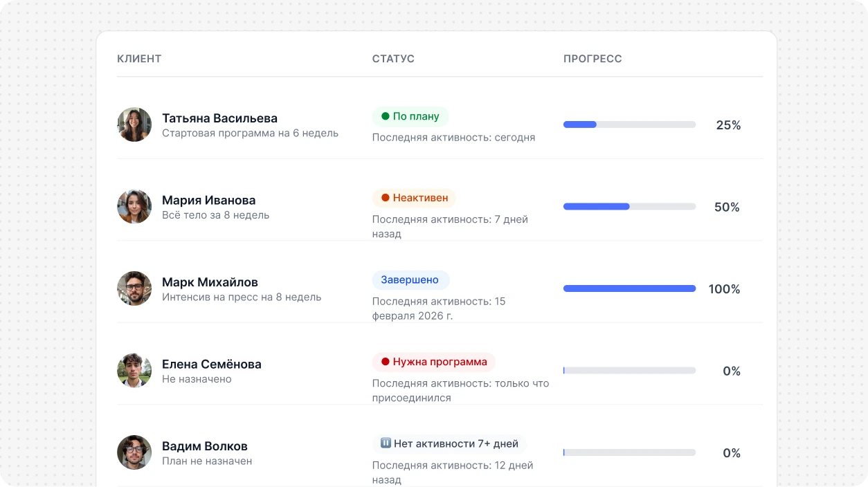Click Мария Иванова's 50% progress bar

point(629,207)
